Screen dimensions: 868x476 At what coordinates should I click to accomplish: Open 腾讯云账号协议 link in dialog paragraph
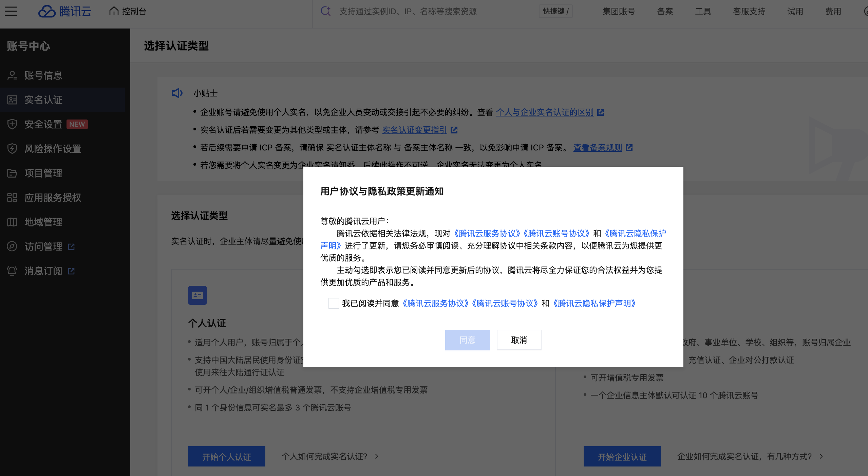coord(556,234)
